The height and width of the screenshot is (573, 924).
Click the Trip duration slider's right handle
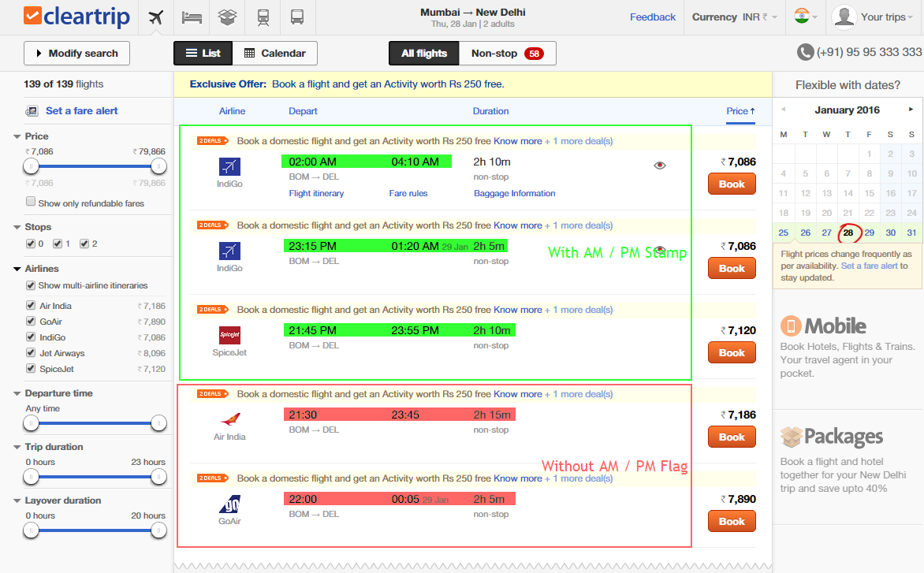[158, 476]
